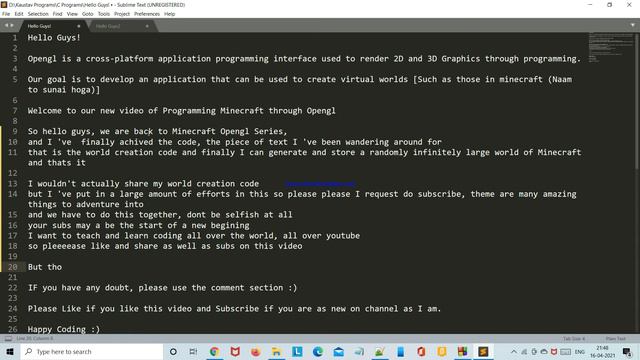Open the Selection menu
The height and width of the screenshot is (360, 640).
pos(38,14)
